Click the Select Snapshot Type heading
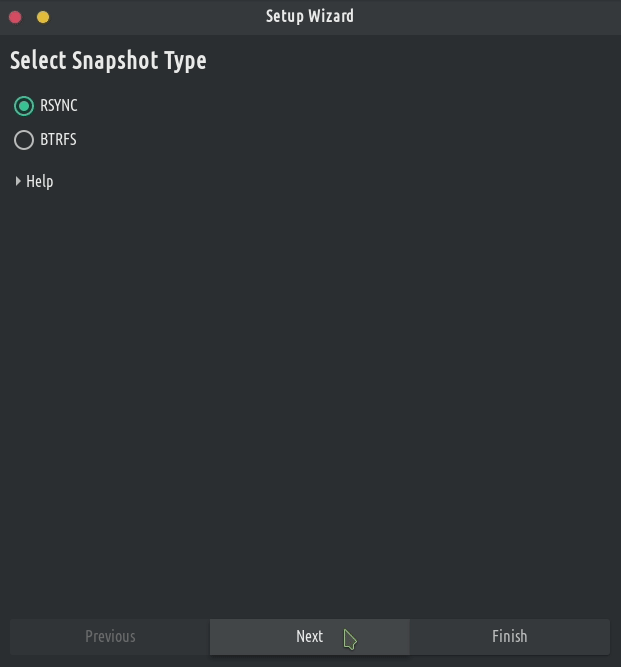 [108, 61]
